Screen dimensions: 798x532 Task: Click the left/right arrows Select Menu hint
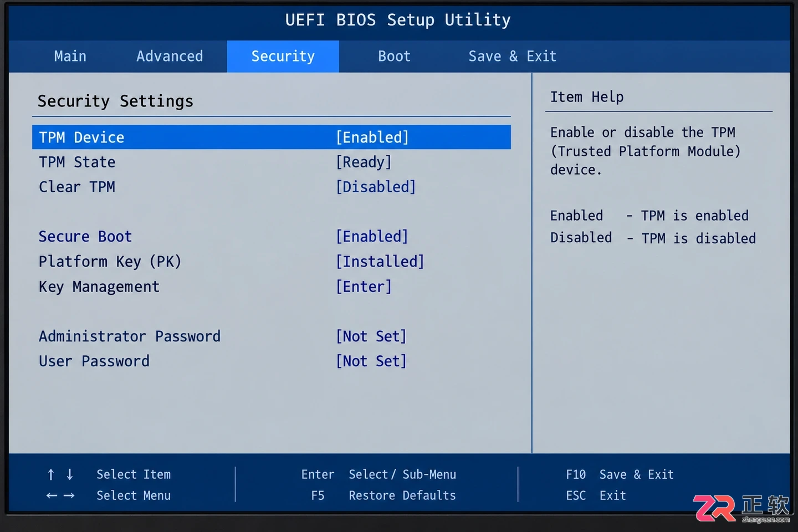109,495
